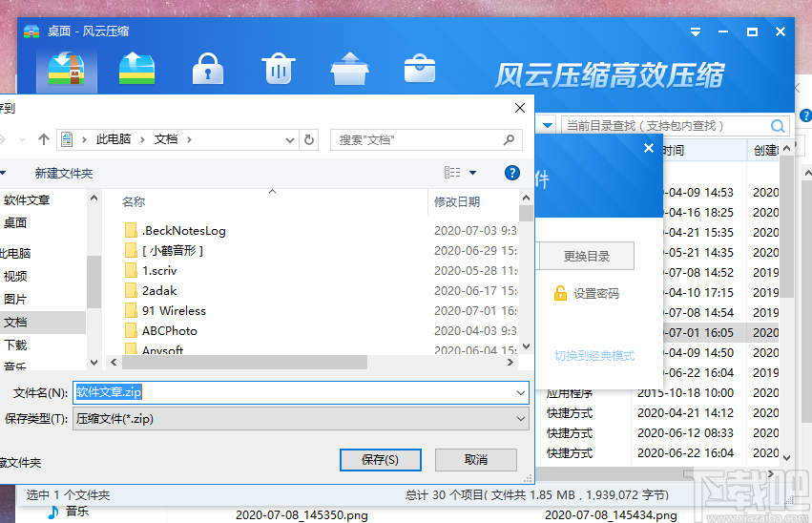Screen dimensions: 812x523
Task: Click the 更换目录 button
Action: tap(587, 256)
